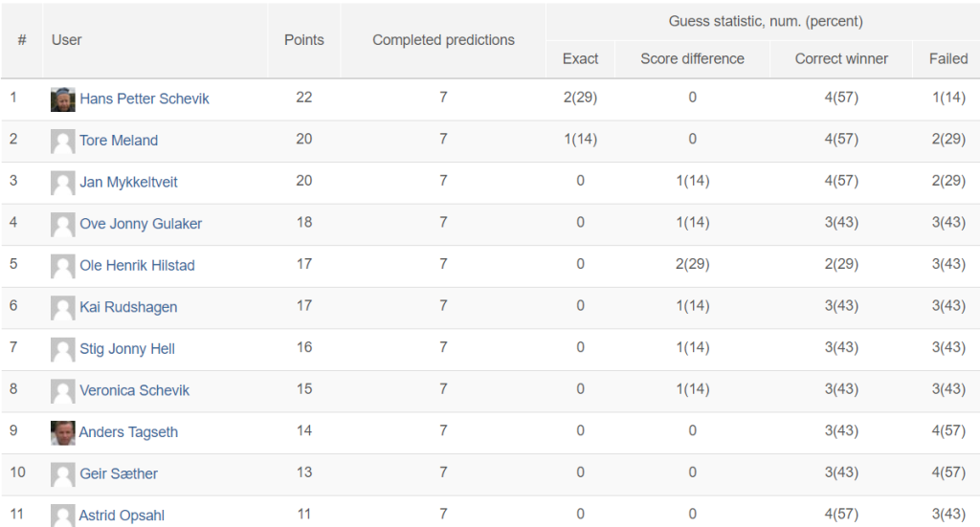Image resolution: width=980 pixels, height=527 pixels.
Task: Open Stig Jonny Hell's profile link
Action: 127,348
